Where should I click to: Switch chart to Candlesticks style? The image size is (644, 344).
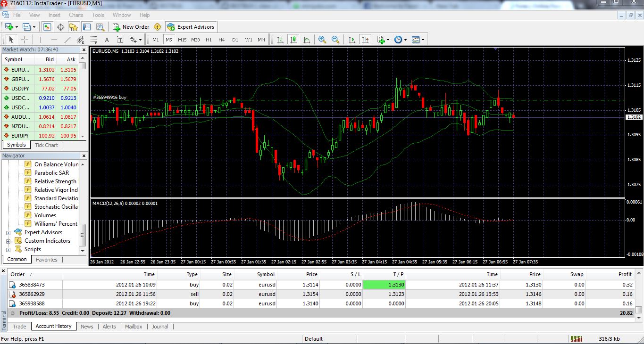293,40
